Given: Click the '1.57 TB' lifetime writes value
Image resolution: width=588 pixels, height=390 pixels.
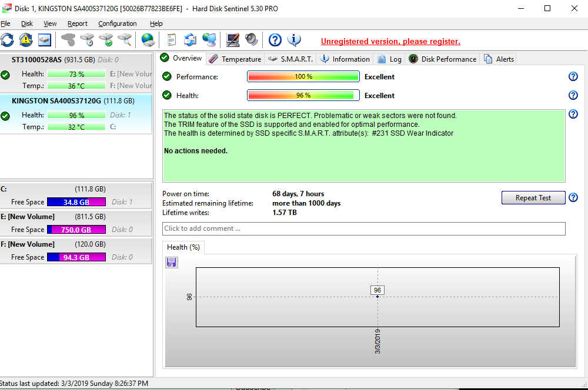Looking at the screenshot, I should (284, 213).
